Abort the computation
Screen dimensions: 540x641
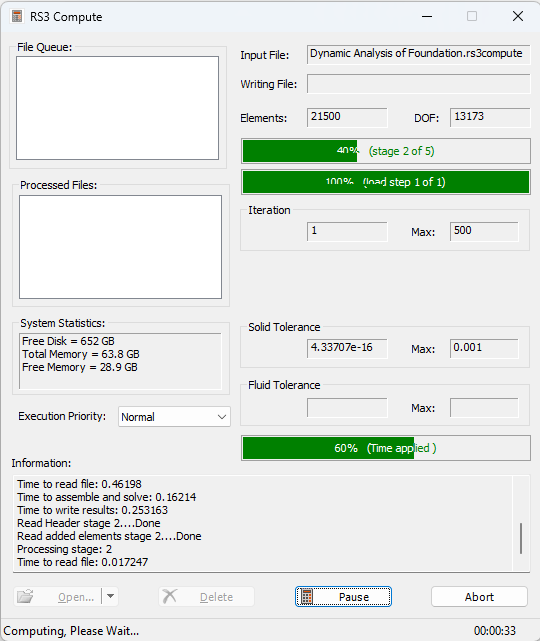coord(479,597)
